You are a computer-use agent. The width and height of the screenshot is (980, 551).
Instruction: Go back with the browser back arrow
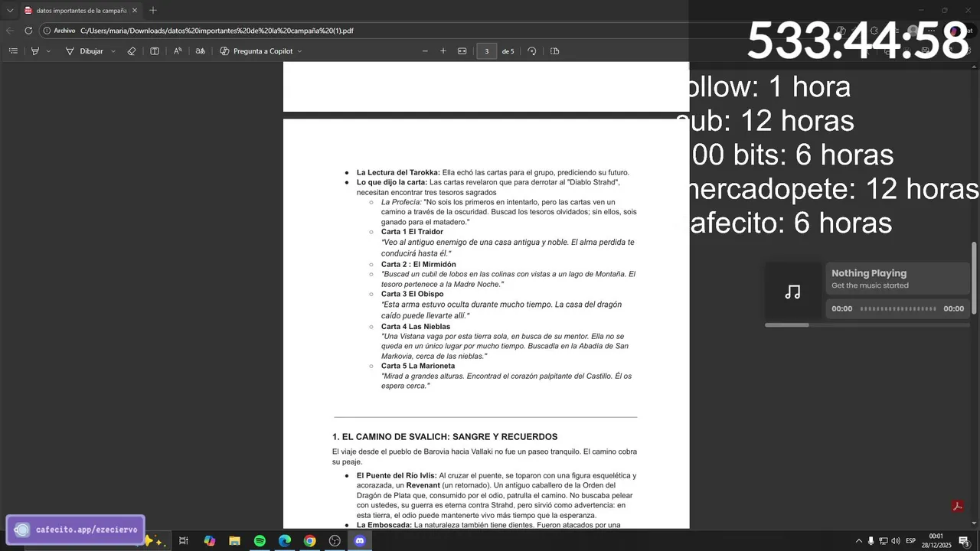(9, 31)
